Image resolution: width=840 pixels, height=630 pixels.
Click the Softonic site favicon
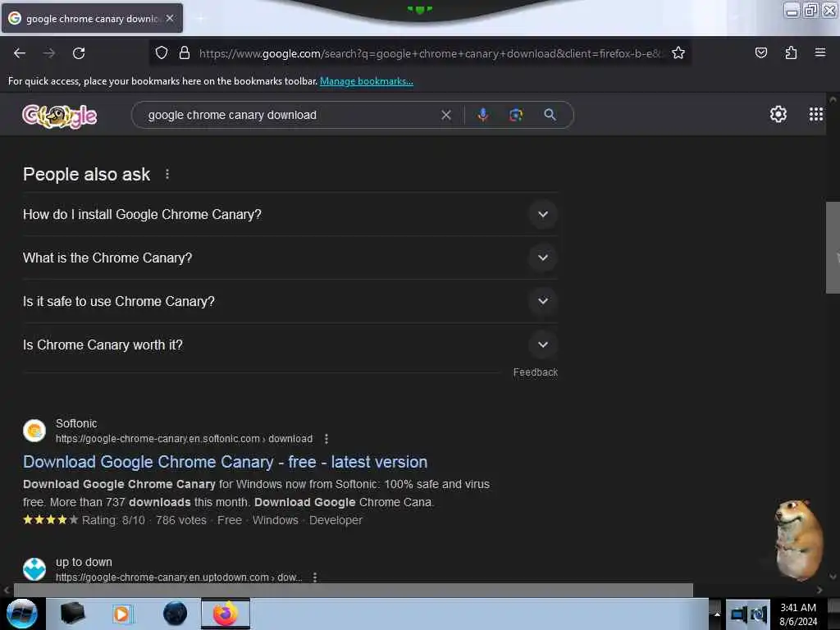34,431
